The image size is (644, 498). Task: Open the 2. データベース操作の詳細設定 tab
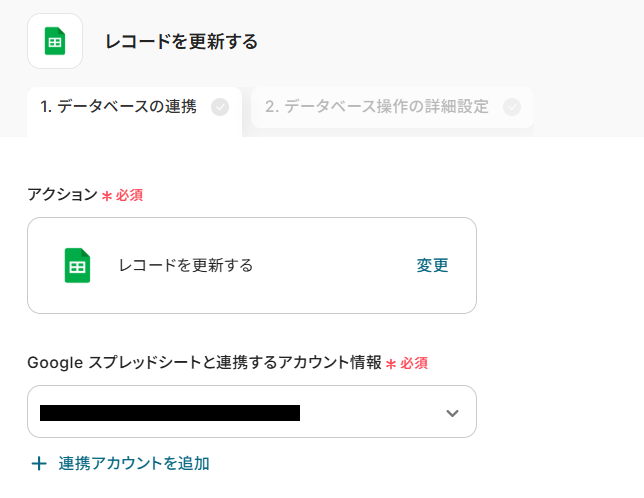pos(376,107)
